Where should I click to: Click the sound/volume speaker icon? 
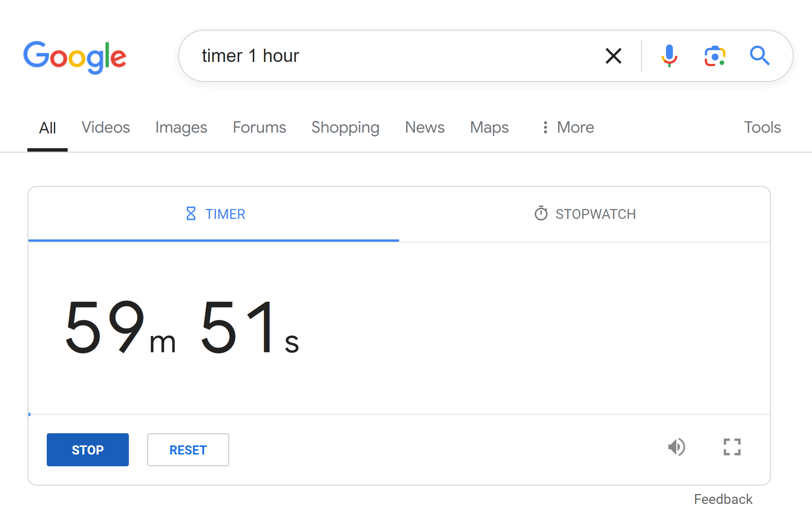[676, 447]
